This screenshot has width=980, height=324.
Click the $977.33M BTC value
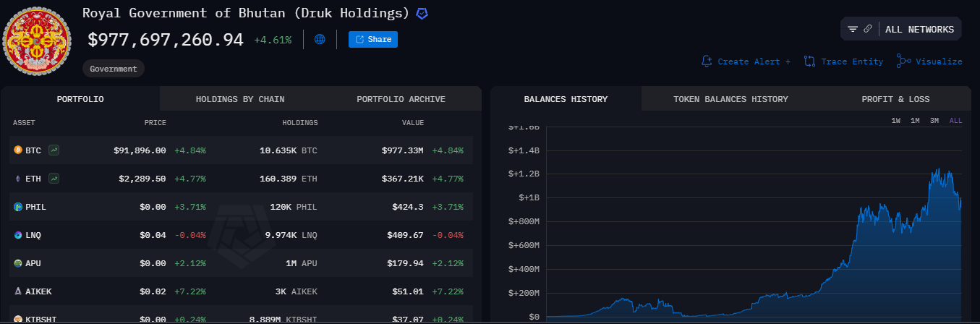click(x=403, y=150)
